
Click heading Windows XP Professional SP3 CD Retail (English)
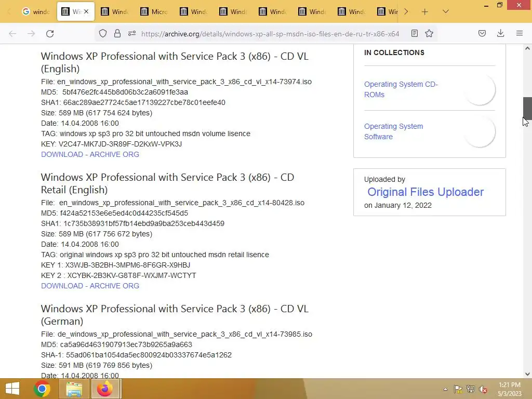[x=167, y=183]
